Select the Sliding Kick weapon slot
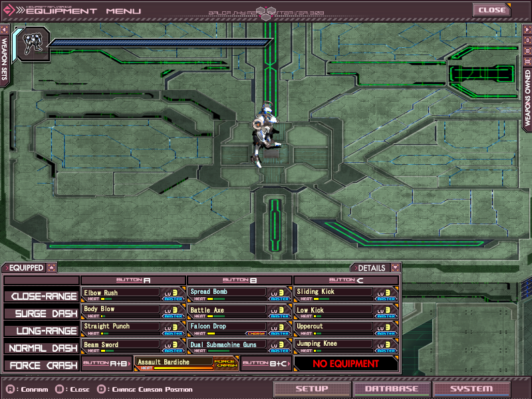Viewport: 532px width, 399px height. coord(346,294)
